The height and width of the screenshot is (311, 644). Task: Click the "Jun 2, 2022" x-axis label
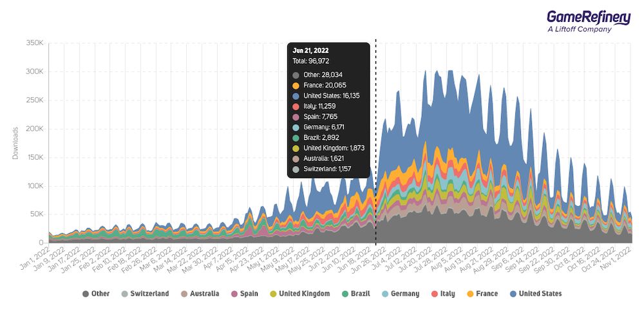click(325, 258)
